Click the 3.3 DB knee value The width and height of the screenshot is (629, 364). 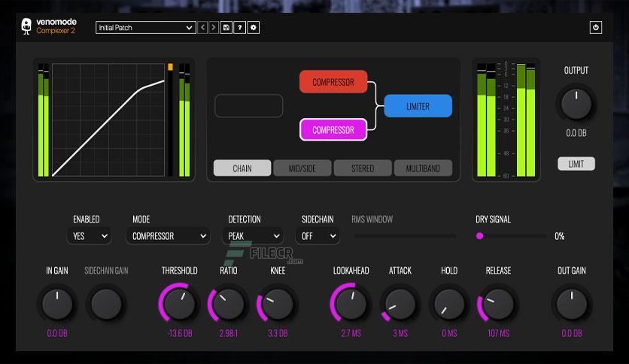pyautogui.click(x=278, y=333)
